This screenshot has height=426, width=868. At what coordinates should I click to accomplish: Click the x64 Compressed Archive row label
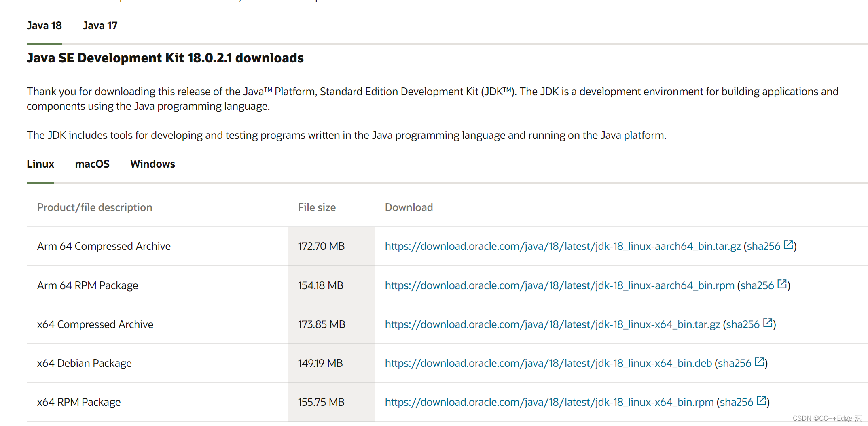(x=95, y=324)
